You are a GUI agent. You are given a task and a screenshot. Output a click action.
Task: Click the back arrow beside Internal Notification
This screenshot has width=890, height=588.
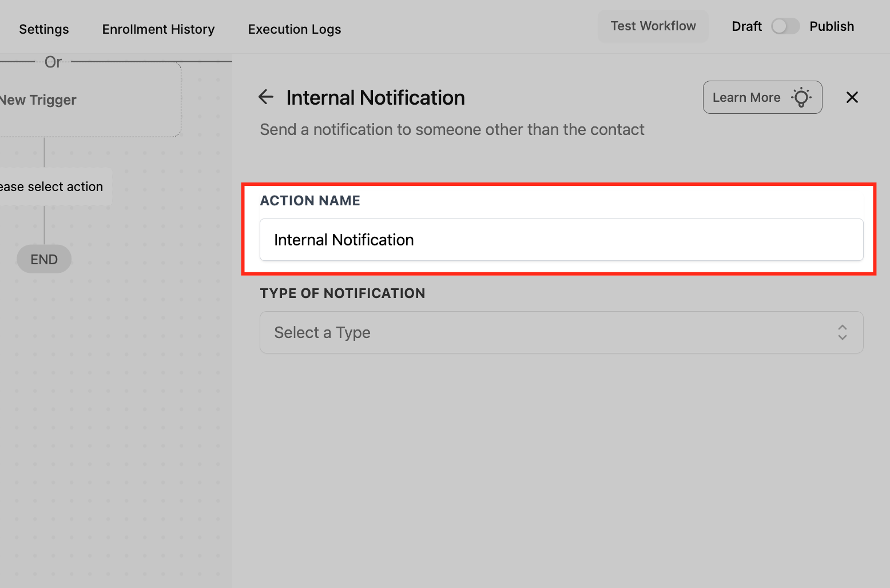click(x=266, y=97)
